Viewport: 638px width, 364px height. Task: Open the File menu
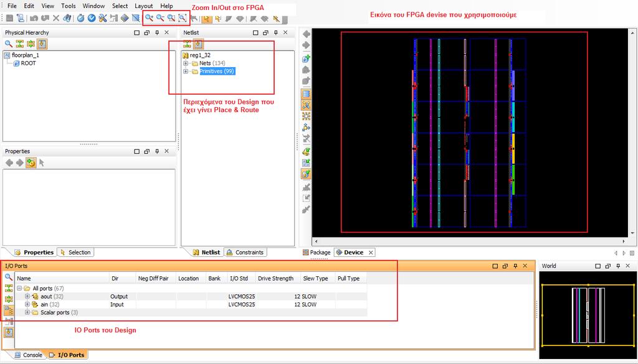click(12, 6)
